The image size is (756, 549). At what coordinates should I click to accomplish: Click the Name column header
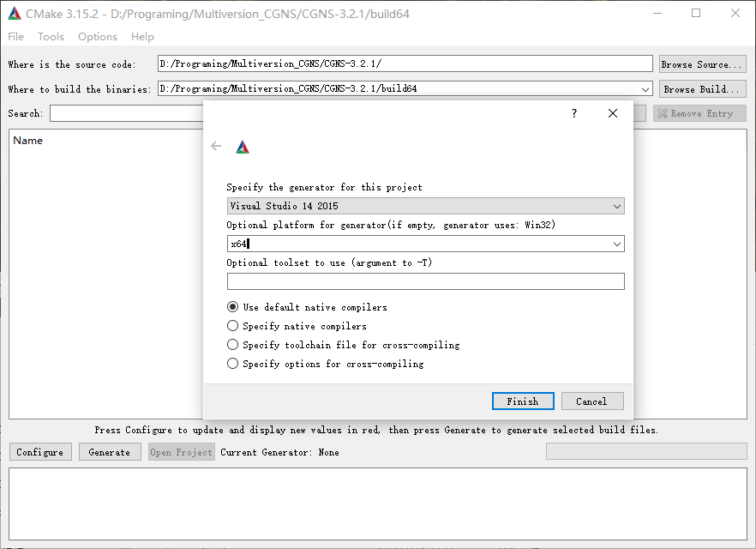pyautogui.click(x=28, y=141)
